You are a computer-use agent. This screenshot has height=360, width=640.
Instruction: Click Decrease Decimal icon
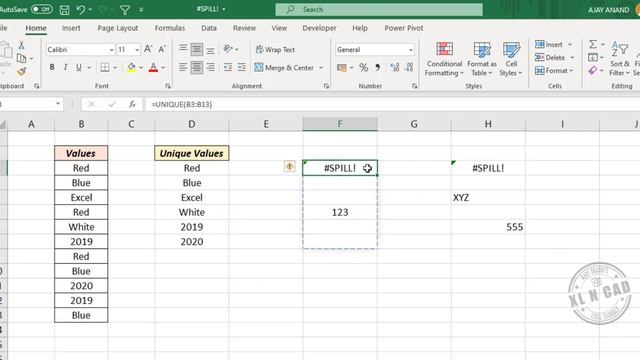(x=409, y=68)
